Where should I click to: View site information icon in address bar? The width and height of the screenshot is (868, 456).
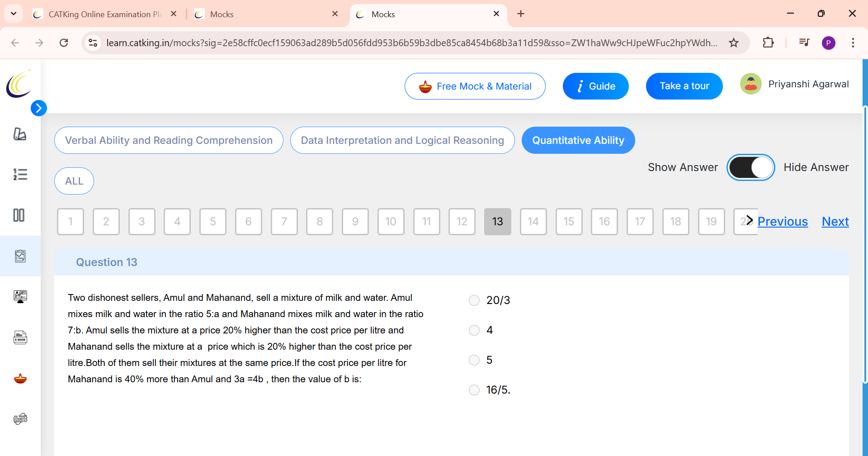(93, 43)
